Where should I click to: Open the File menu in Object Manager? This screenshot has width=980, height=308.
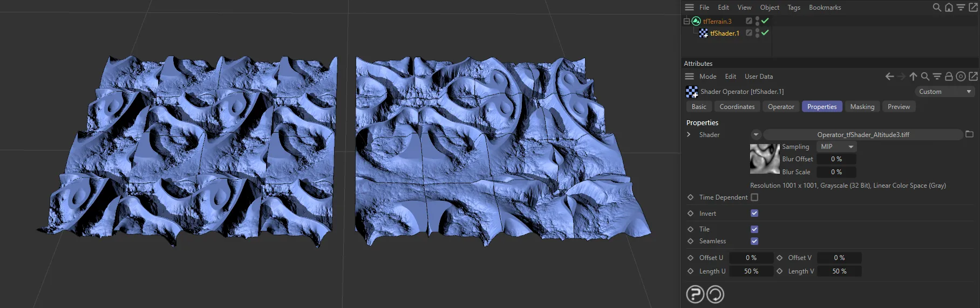(x=704, y=8)
